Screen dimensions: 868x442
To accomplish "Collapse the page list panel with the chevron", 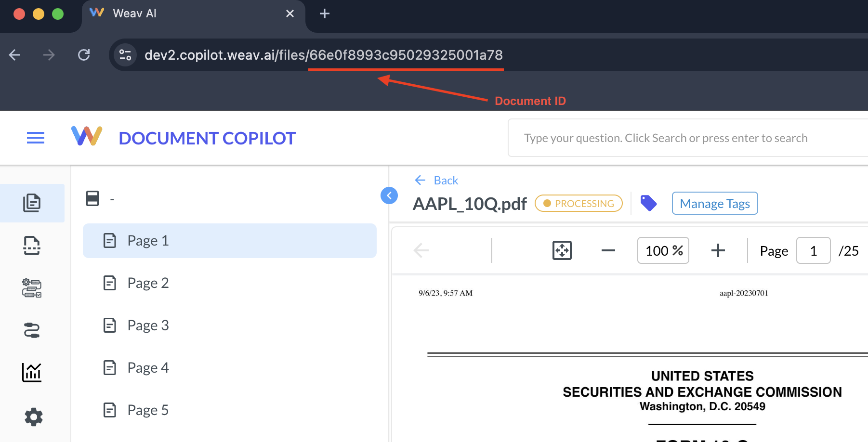I will [x=389, y=195].
